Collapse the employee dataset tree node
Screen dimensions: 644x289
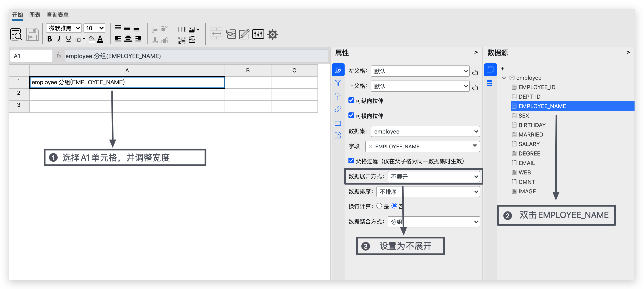click(x=504, y=78)
